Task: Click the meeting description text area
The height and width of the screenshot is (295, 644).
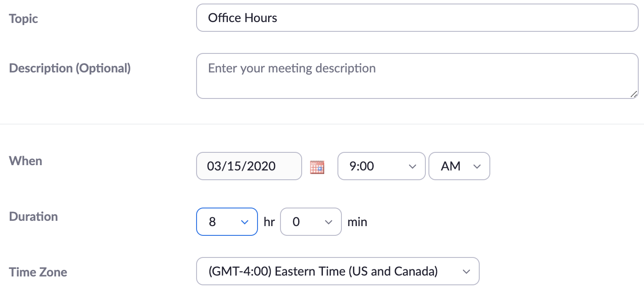Action: click(x=417, y=75)
